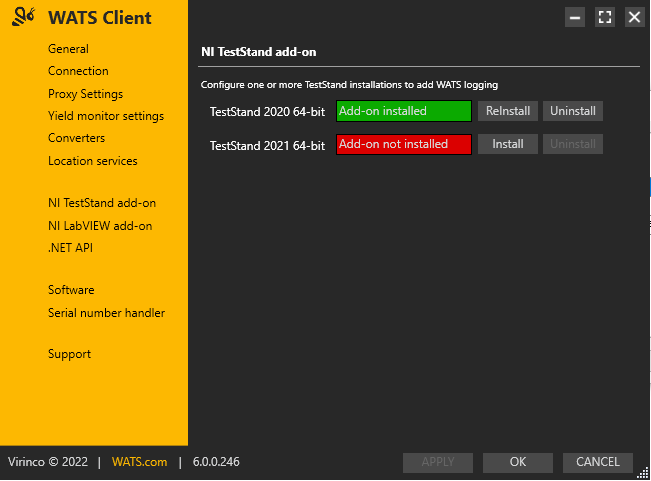Click the Configure TestStand installations description
This screenshot has width=651, height=481.
click(349, 85)
